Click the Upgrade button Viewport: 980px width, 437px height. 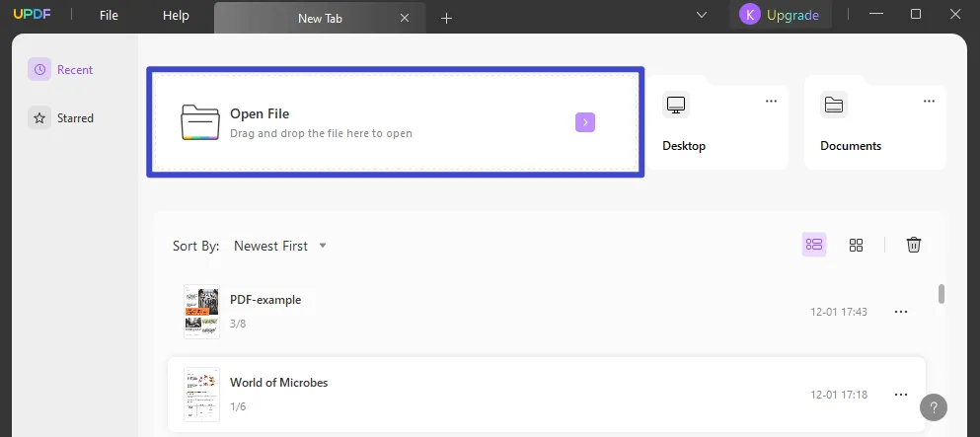781,15
